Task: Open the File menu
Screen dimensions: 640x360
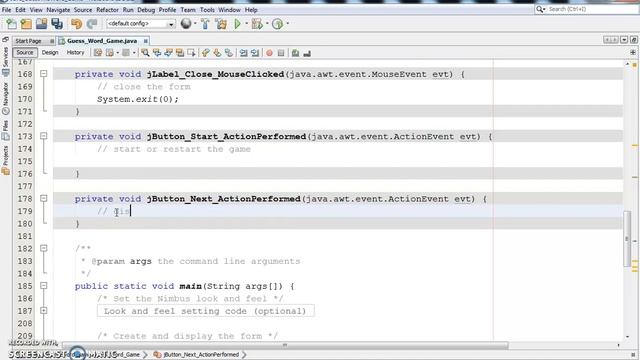Action: pyautogui.click(x=7, y=10)
